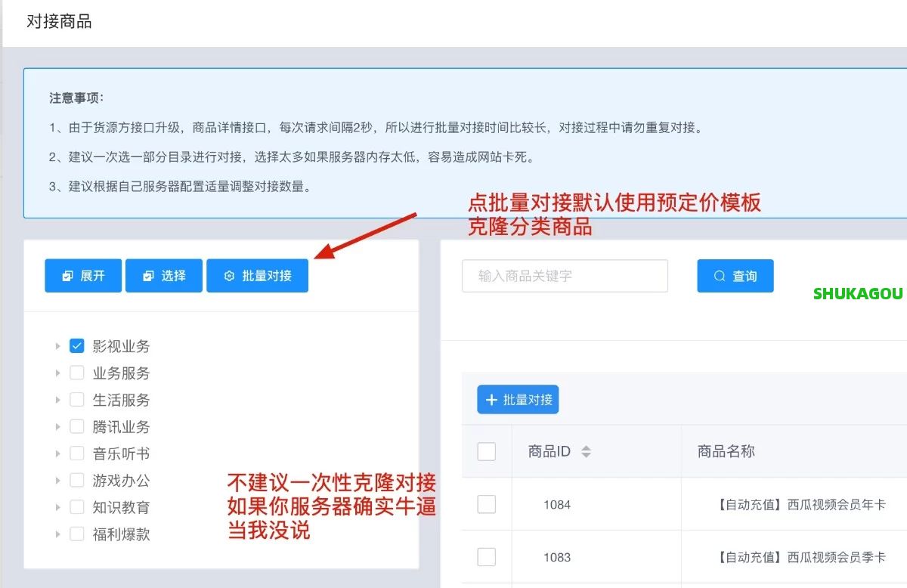
Task: Click the gear icon on the 批量对接 button
Action: [228, 275]
